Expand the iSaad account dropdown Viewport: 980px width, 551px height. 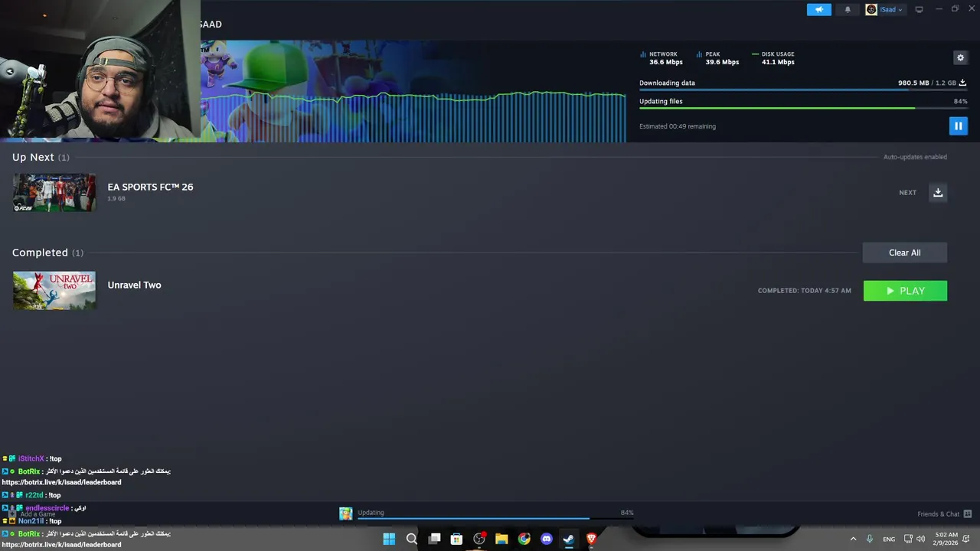click(885, 9)
